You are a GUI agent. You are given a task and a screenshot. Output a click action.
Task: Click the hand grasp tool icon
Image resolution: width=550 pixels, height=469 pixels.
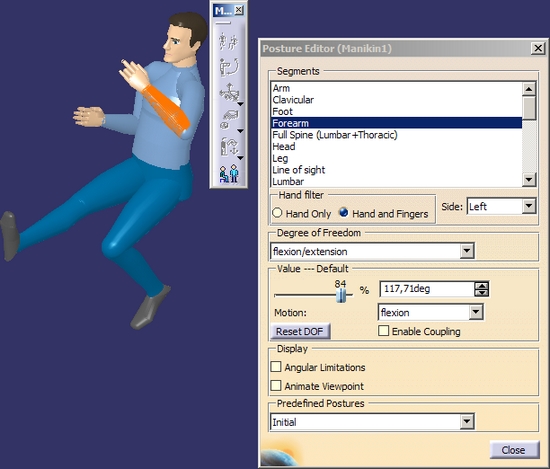tap(229, 119)
